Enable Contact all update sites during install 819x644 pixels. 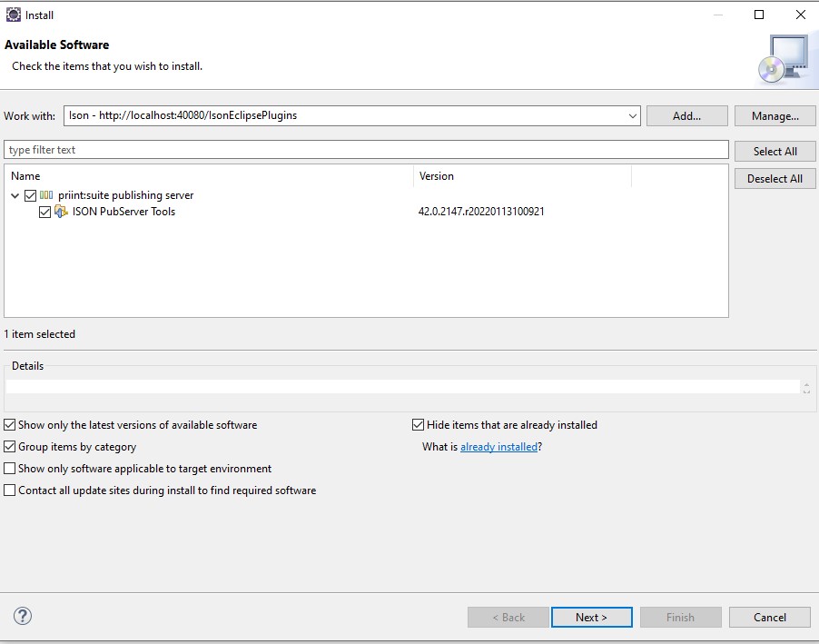coord(10,490)
